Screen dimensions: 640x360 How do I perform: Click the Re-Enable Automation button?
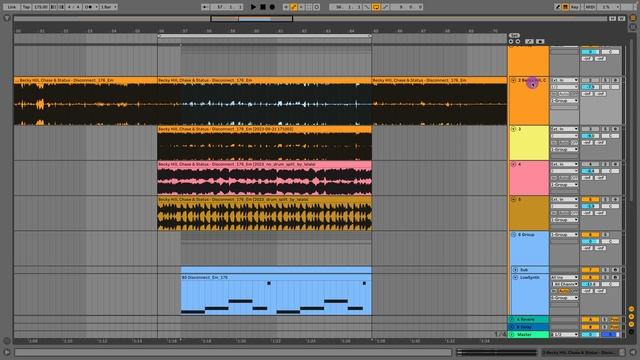pos(302,7)
